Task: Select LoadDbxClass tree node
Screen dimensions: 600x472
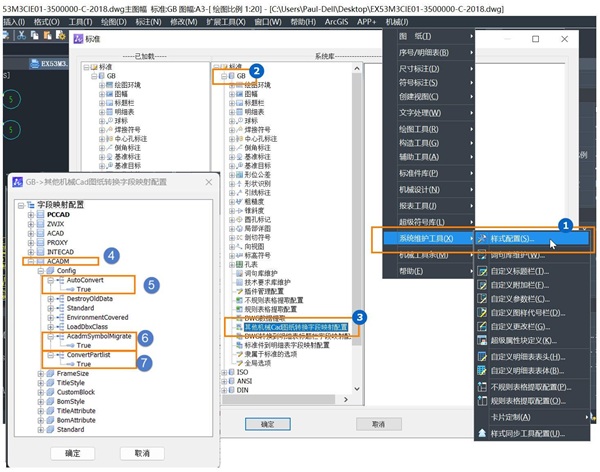Action: tap(87, 327)
